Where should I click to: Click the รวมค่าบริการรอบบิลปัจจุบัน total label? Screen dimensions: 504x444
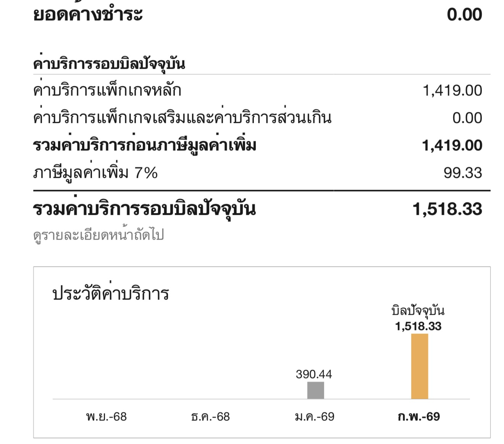(144, 209)
